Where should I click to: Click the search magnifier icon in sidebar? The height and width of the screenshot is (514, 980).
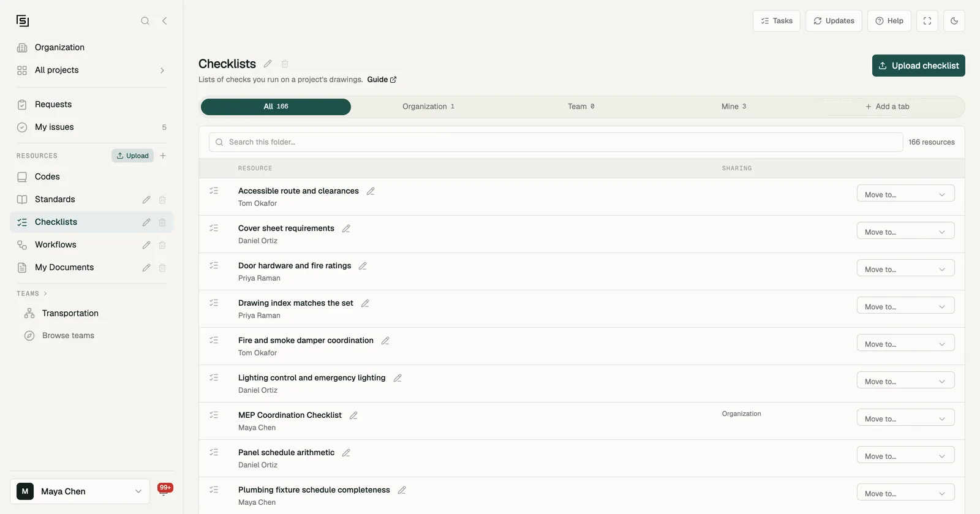[145, 21]
